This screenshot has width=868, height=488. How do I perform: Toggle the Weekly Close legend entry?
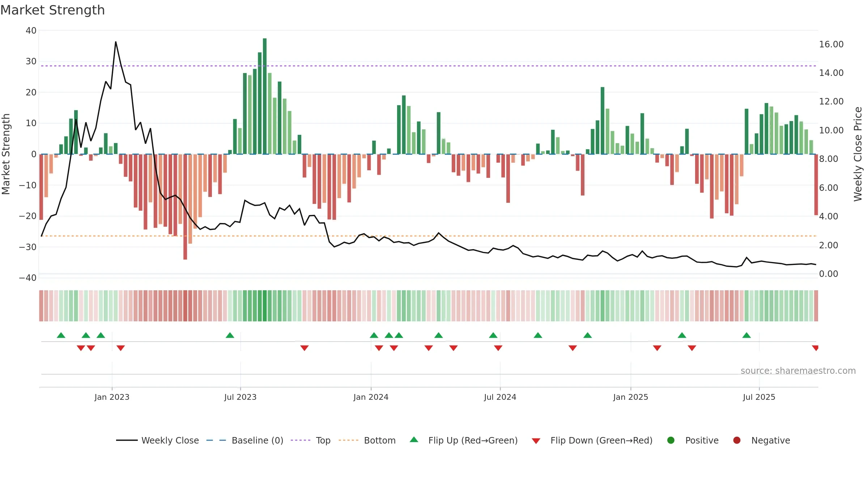pyautogui.click(x=157, y=440)
